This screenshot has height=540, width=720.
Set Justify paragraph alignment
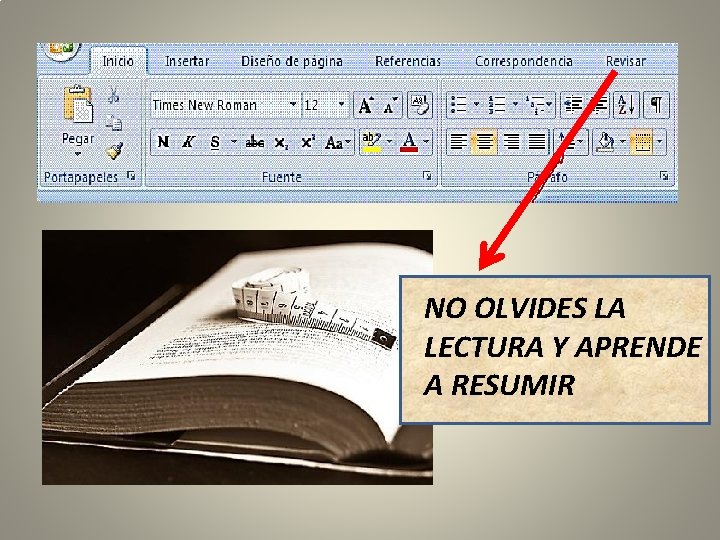(536, 142)
